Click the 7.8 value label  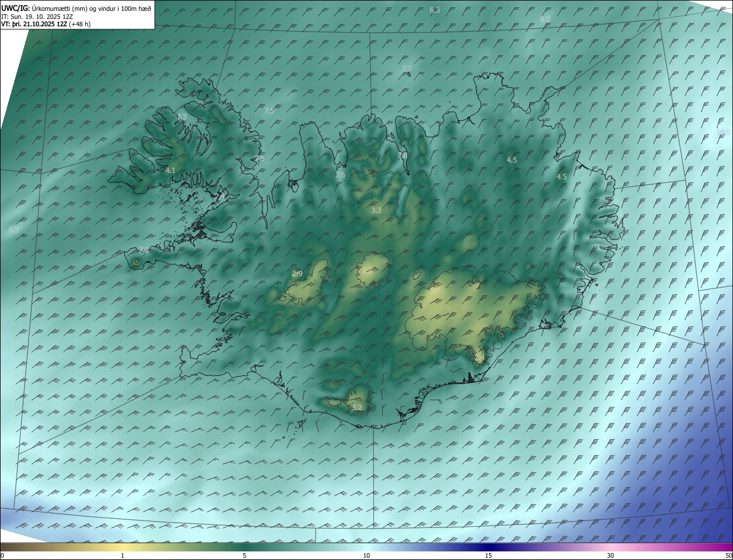tap(403, 156)
